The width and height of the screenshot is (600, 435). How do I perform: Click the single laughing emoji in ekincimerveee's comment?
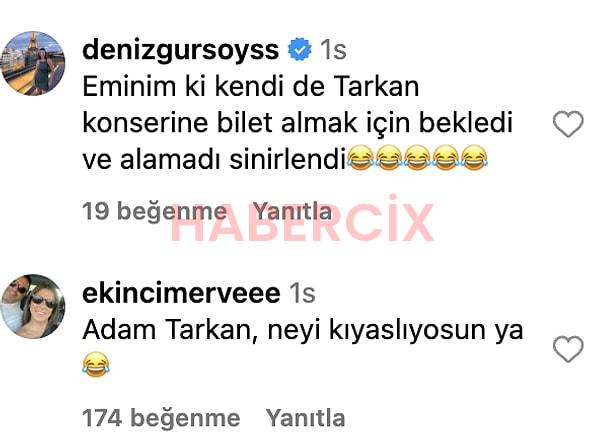96,365
